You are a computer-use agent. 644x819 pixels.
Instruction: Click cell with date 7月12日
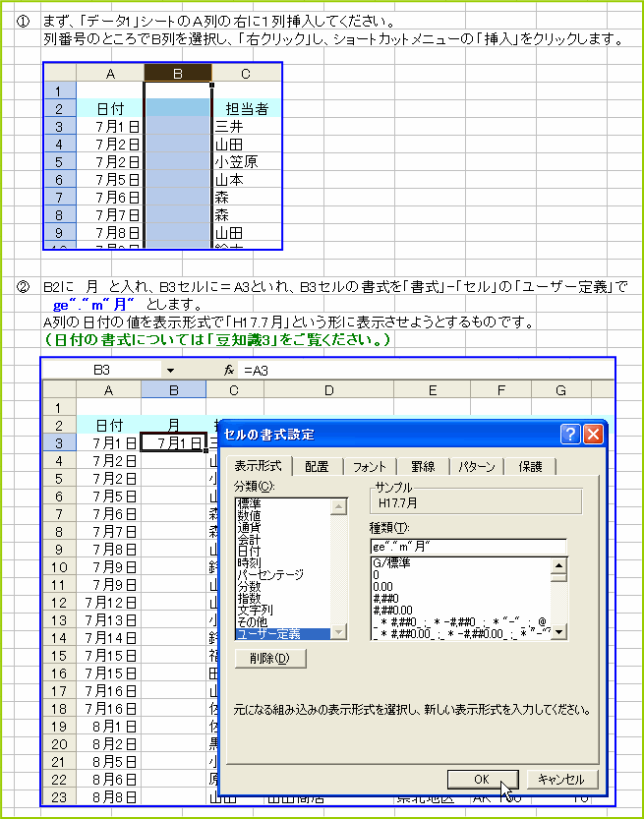[x=108, y=603]
